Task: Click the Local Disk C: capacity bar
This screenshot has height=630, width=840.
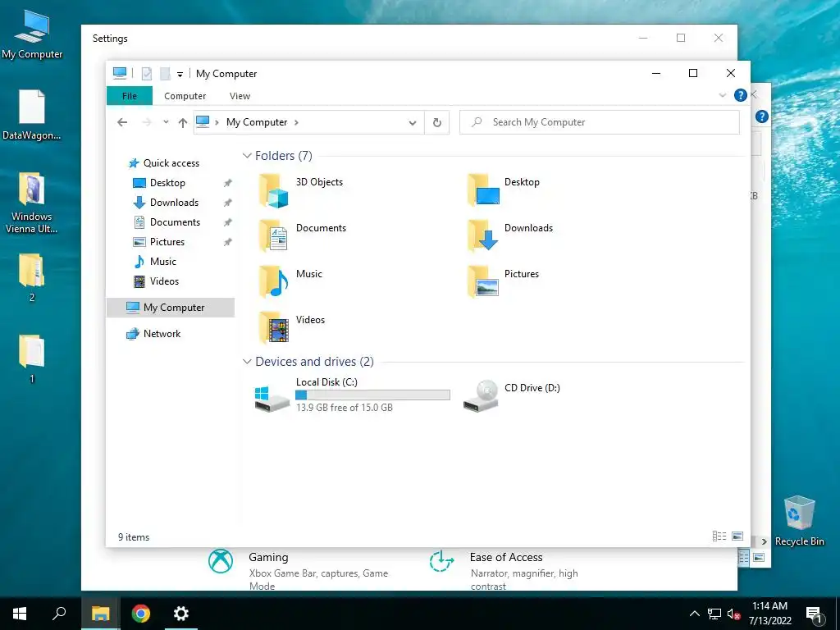Action: pyautogui.click(x=372, y=395)
